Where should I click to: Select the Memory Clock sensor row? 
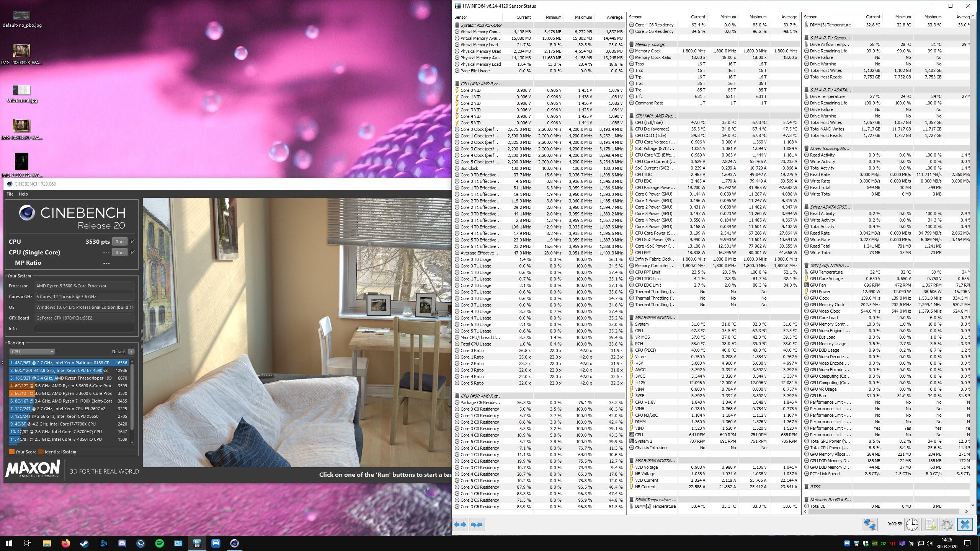(x=714, y=51)
